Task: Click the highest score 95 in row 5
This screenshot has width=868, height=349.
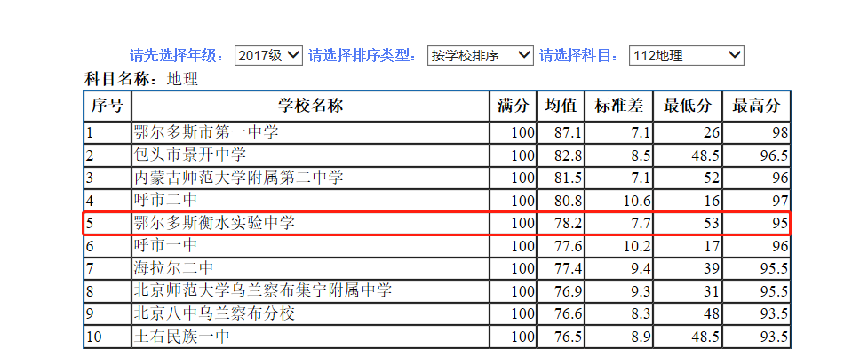Action: click(x=781, y=224)
